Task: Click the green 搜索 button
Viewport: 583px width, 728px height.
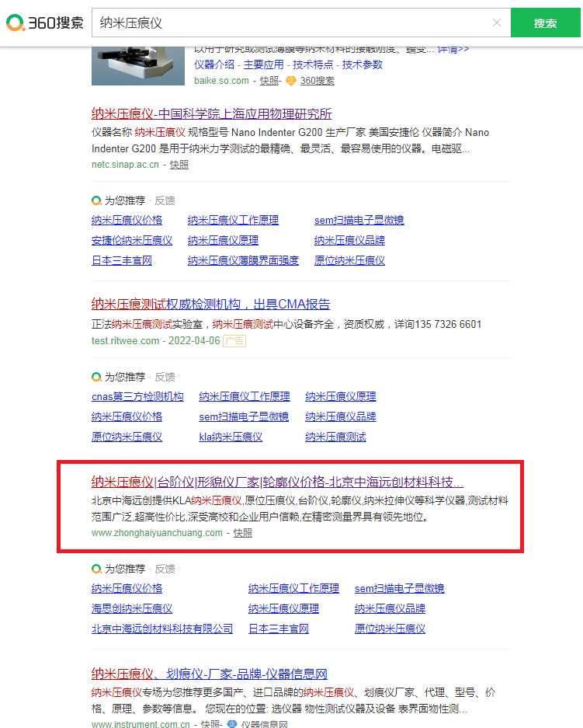Action: 546,23
